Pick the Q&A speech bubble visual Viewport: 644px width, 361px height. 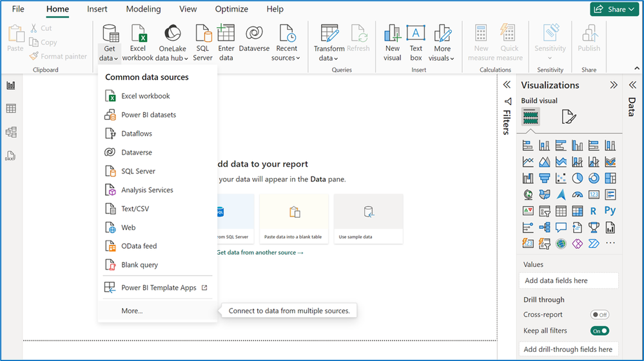[561, 227]
